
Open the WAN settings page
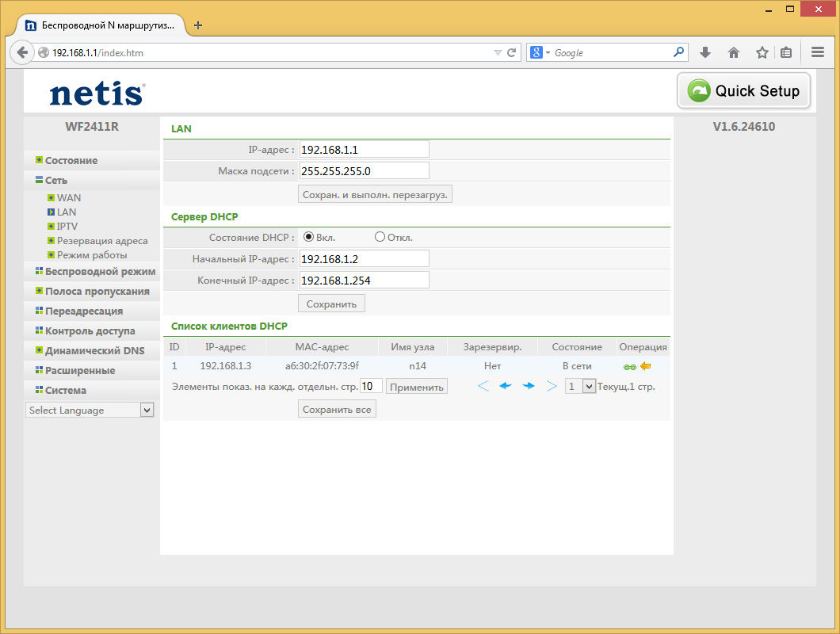pos(69,198)
